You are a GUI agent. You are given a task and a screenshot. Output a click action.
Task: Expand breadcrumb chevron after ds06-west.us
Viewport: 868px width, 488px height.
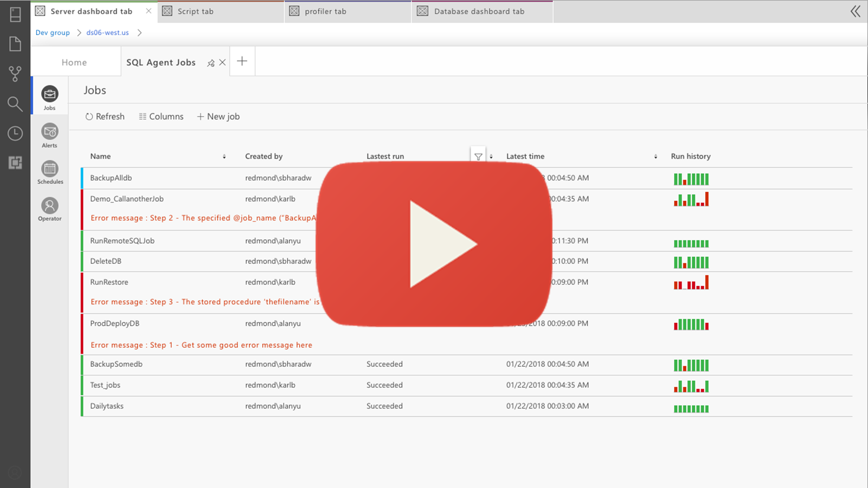pos(139,33)
